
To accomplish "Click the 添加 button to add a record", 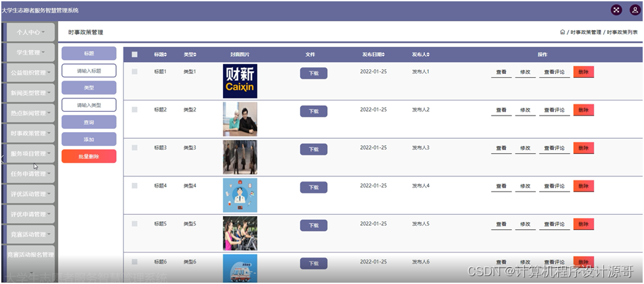I will click(x=88, y=139).
